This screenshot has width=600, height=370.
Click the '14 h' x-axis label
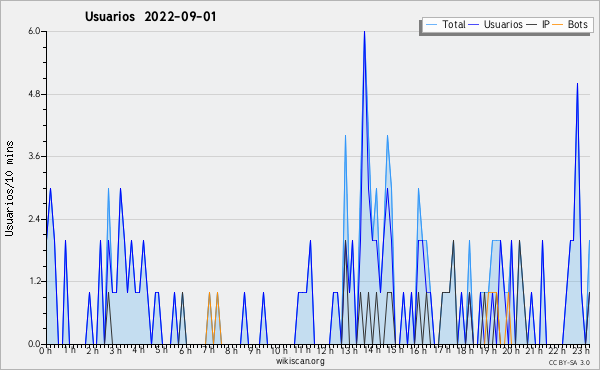(x=372, y=350)
